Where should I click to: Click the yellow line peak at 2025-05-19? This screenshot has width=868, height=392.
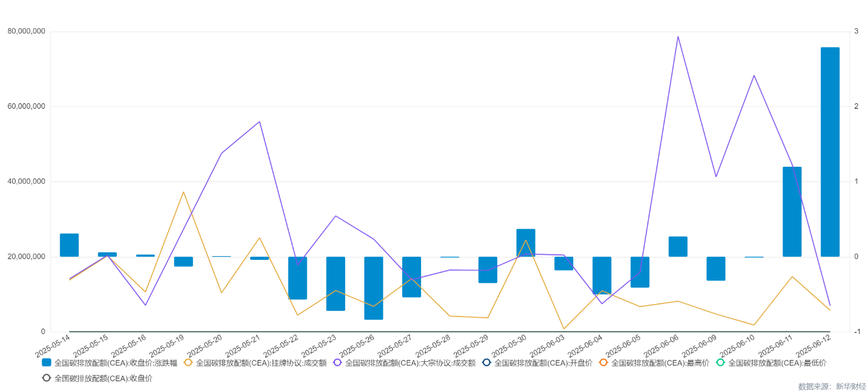(x=183, y=192)
